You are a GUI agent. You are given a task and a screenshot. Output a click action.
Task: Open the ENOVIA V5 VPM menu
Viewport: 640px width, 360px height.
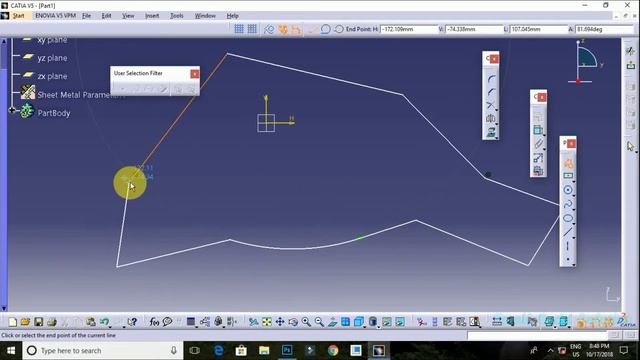(56, 16)
